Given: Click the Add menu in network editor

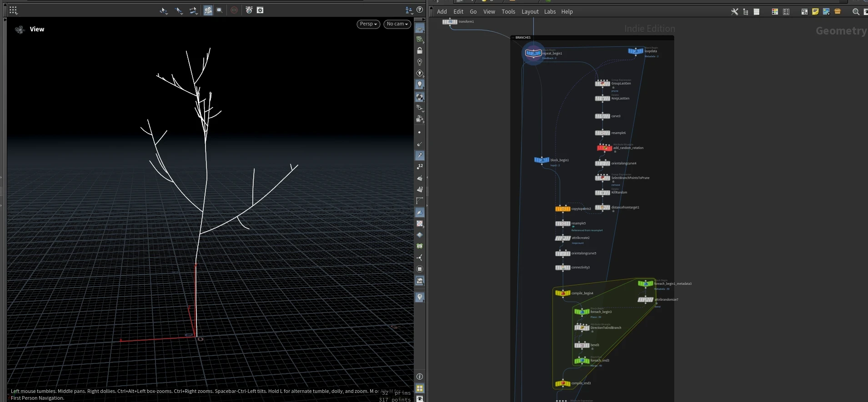Looking at the screenshot, I should (x=442, y=12).
